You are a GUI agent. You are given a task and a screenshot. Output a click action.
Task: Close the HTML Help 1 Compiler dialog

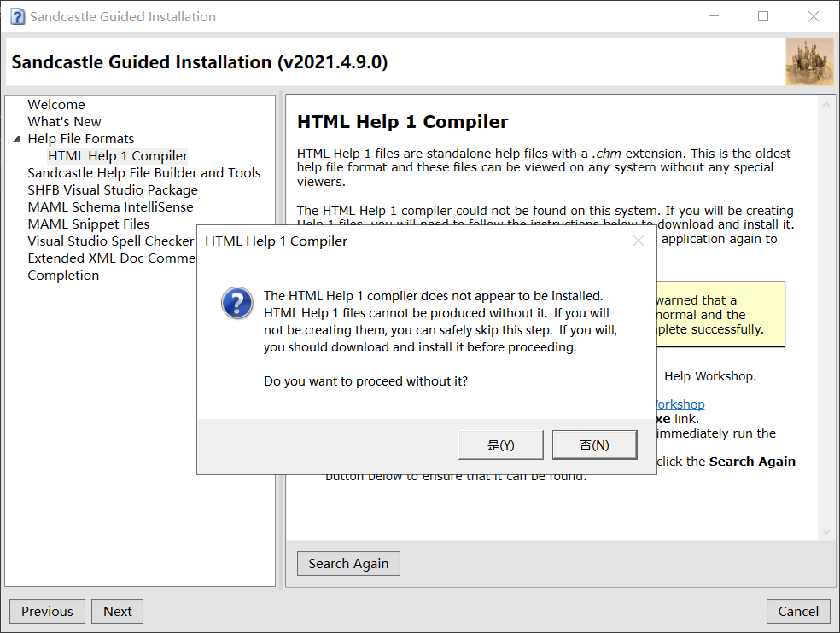[x=639, y=241]
